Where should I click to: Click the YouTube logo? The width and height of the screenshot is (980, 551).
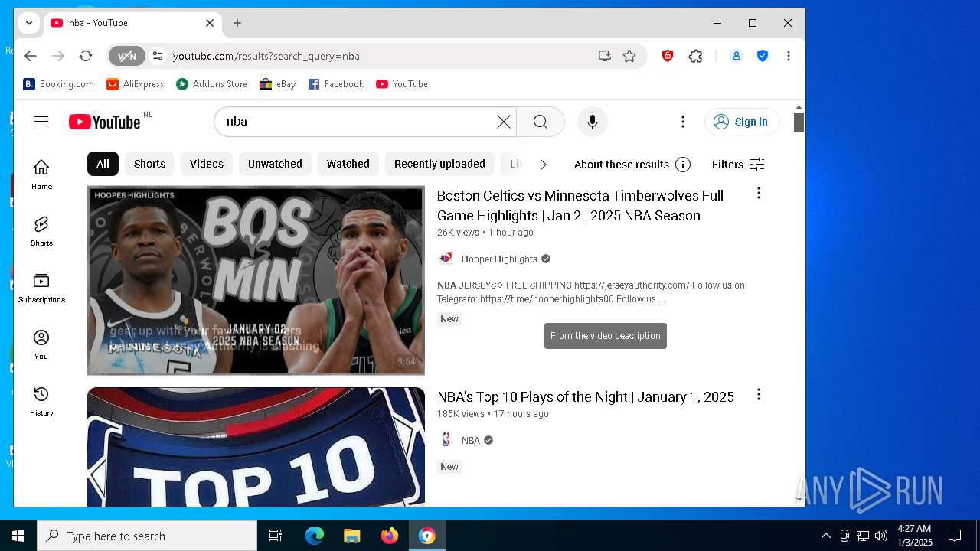(105, 122)
